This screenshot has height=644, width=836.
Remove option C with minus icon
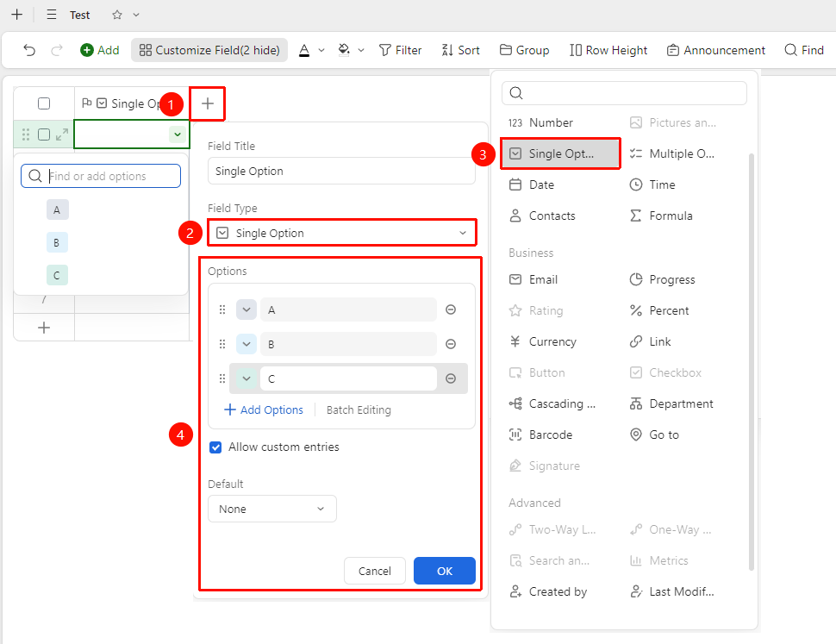pos(451,378)
